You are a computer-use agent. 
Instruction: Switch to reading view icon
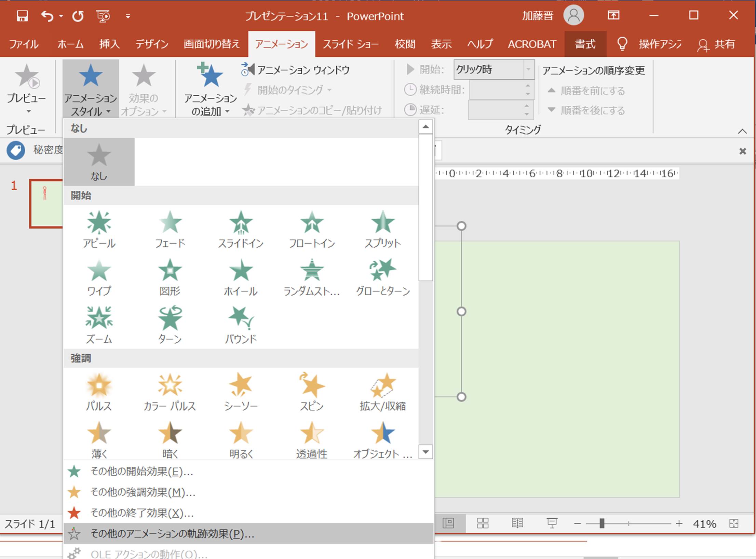coord(517,523)
